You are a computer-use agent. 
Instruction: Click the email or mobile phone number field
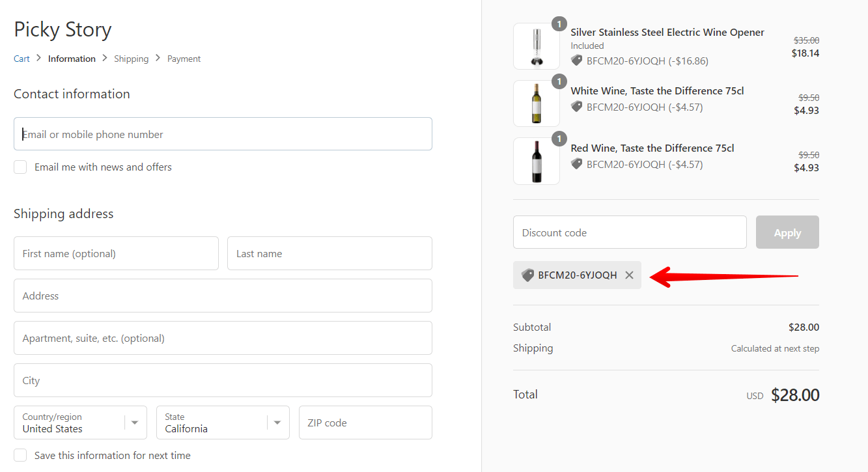(x=223, y=133)
